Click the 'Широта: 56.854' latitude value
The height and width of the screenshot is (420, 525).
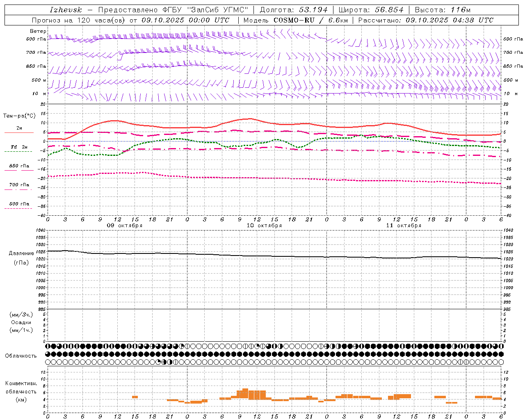tap(371, 10)
